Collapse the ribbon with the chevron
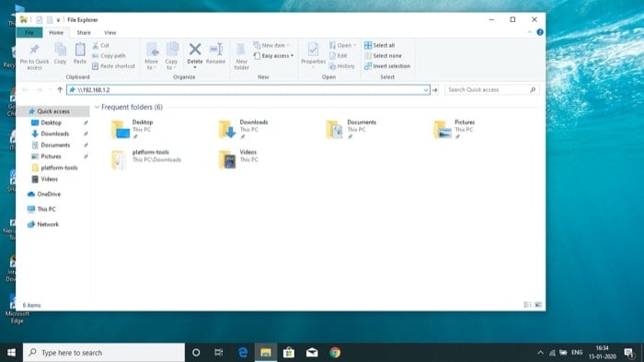The height and width of the screenshot is (362, 644). coord(529,32)
